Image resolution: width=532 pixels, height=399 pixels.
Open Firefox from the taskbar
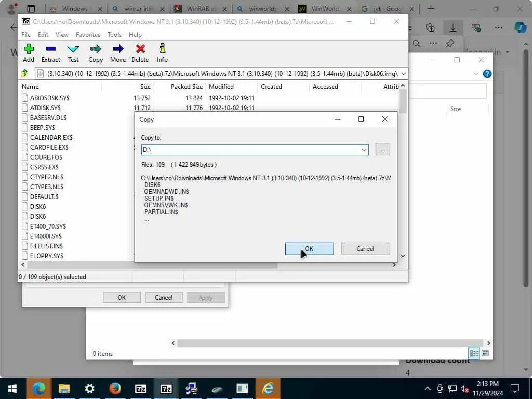[115, 389]
